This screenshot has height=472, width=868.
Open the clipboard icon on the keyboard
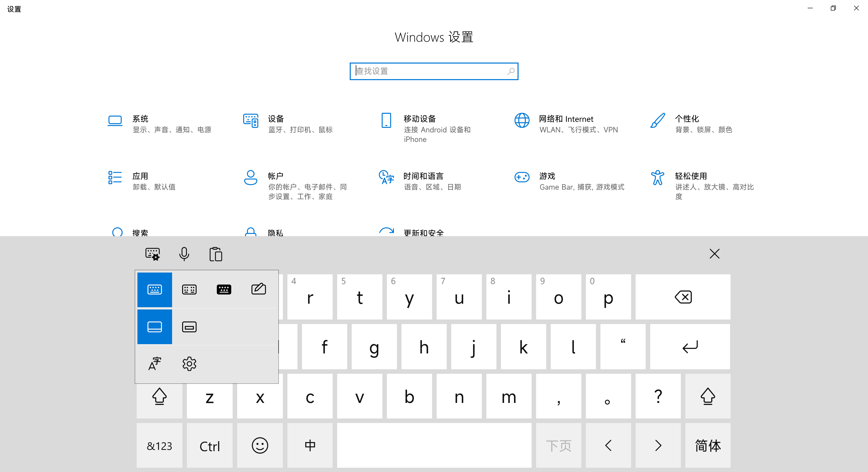tap(216, 254)
